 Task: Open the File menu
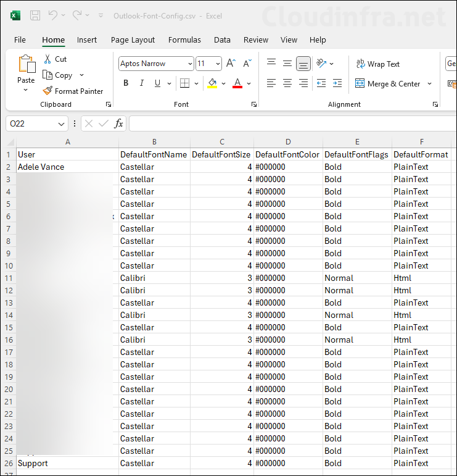[x=20, y=40]
